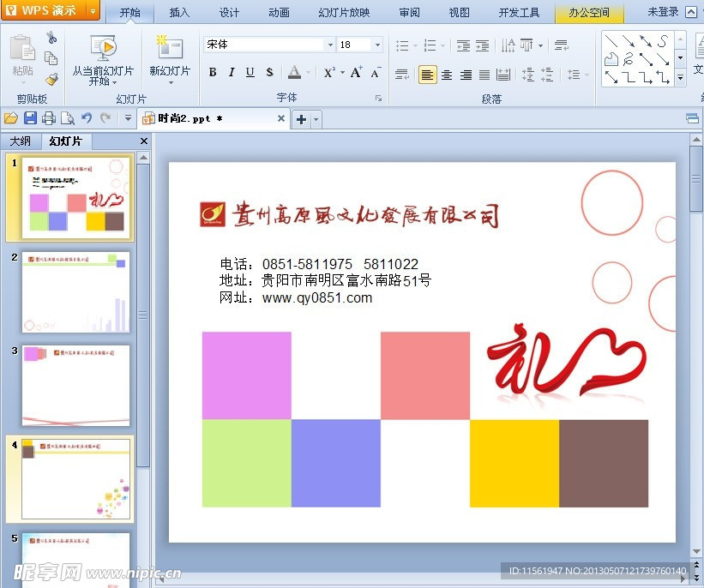Click the Print Preview icon
Image resolution: width=704 pixels, height=588 pixels.
[x=68, y=118]
